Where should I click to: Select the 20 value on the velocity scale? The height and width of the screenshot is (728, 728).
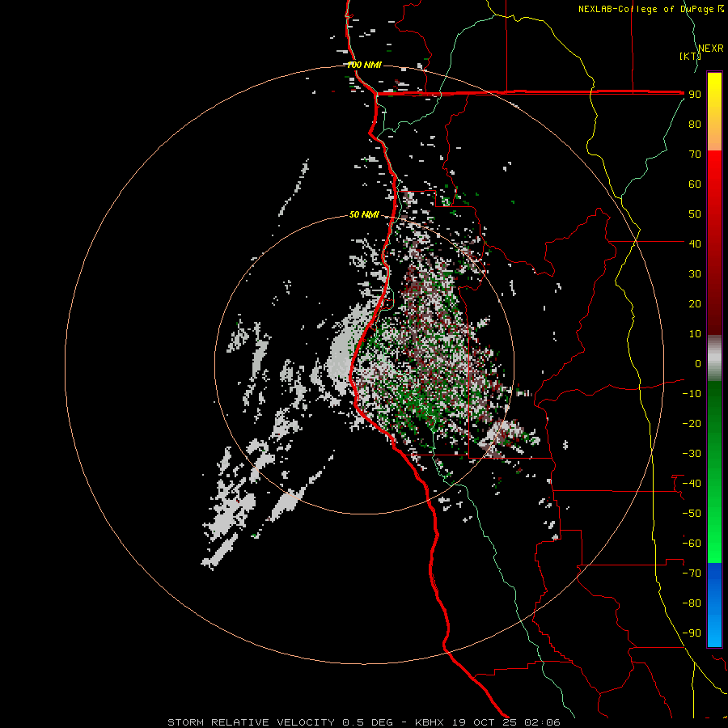click(x=695, y=303)
